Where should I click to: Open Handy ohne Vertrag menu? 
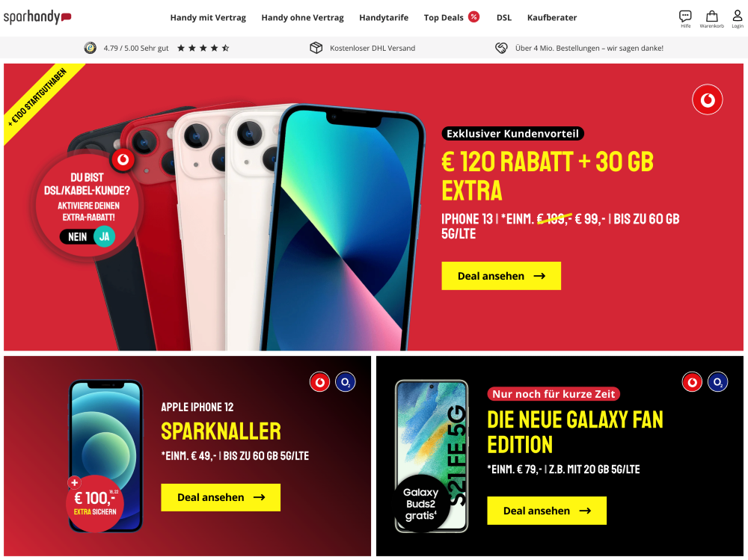click(302, 18)
